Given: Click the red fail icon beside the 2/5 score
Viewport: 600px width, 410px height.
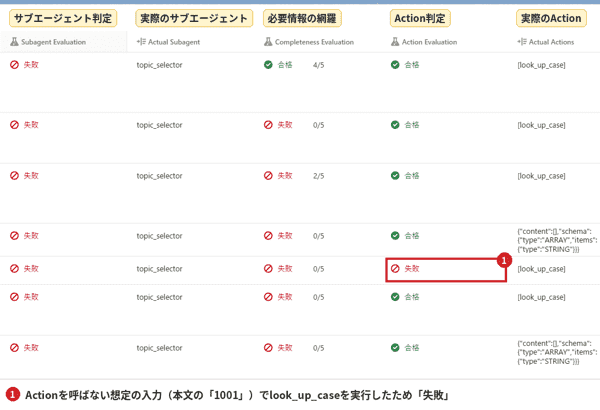Looking at the screenshot, I should [x=268, y=176].
